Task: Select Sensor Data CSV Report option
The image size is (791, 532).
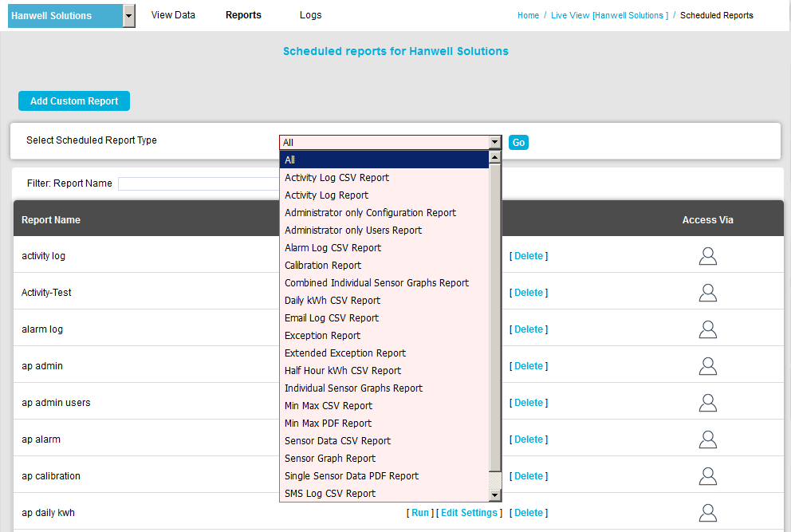Action: pyautogui.click(x=384, y=440)
